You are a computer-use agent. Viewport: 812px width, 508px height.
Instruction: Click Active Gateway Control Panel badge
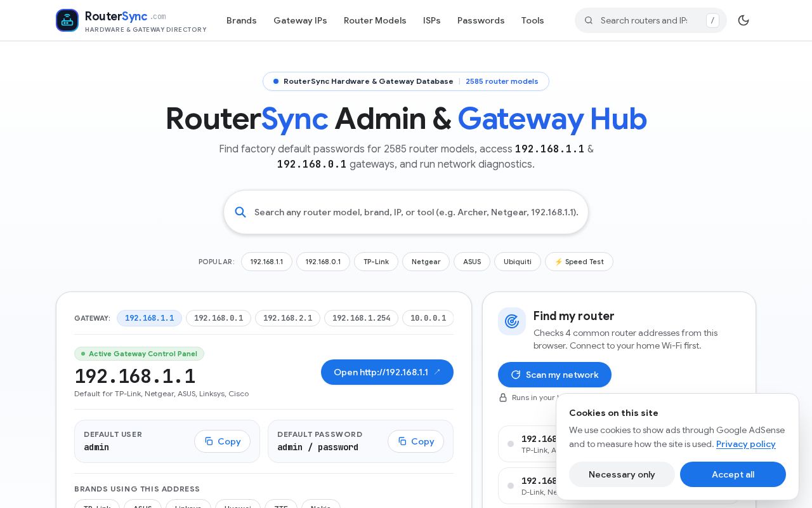[139, 354]
